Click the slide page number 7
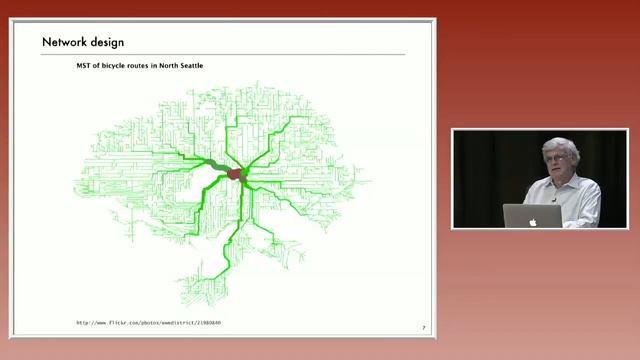The height and width of the screenshot is (360, 640). pyautogui.click(x=424, y=328)
